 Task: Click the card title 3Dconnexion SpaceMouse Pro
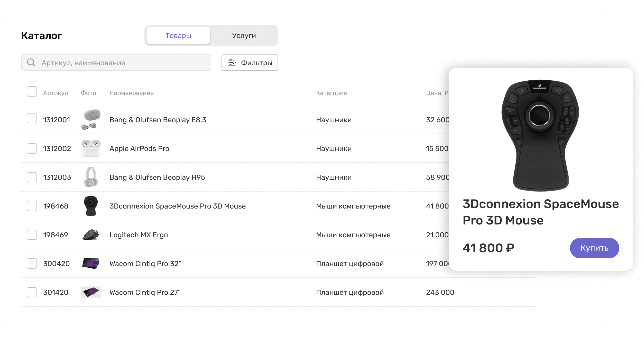[x=541, y=212]
